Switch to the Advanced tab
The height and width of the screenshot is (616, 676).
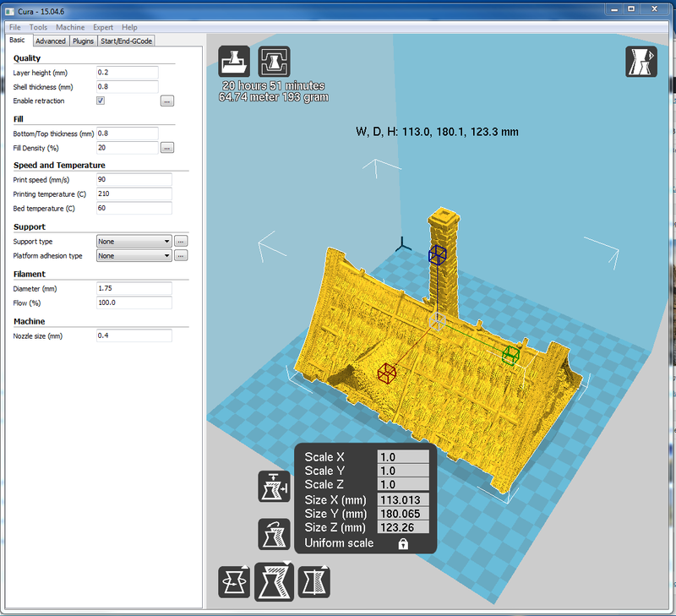tap(51, 41)
